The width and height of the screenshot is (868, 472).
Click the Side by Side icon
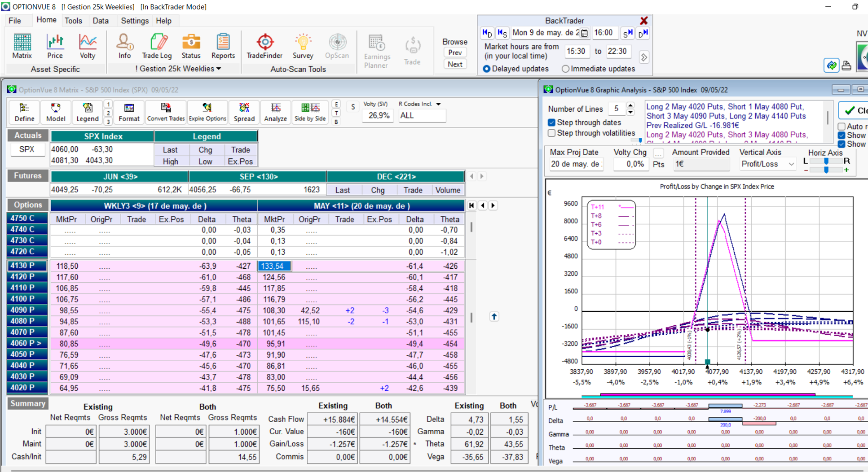(310, 112)
